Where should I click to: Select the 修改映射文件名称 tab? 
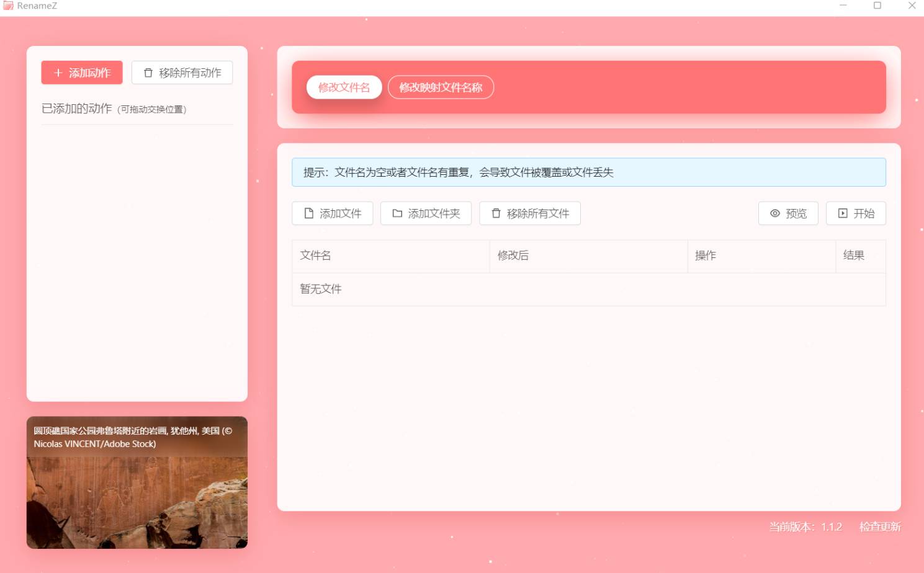click(441, 87)
